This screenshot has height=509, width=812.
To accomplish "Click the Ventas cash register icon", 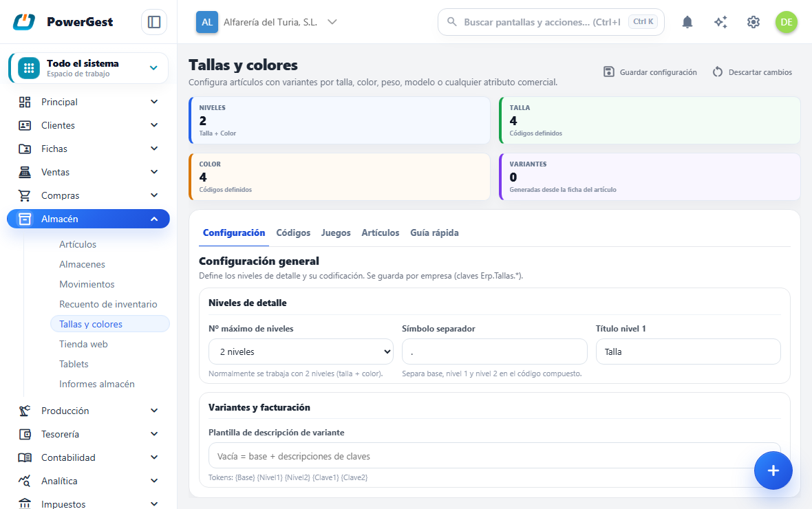I will pos(25,172).
